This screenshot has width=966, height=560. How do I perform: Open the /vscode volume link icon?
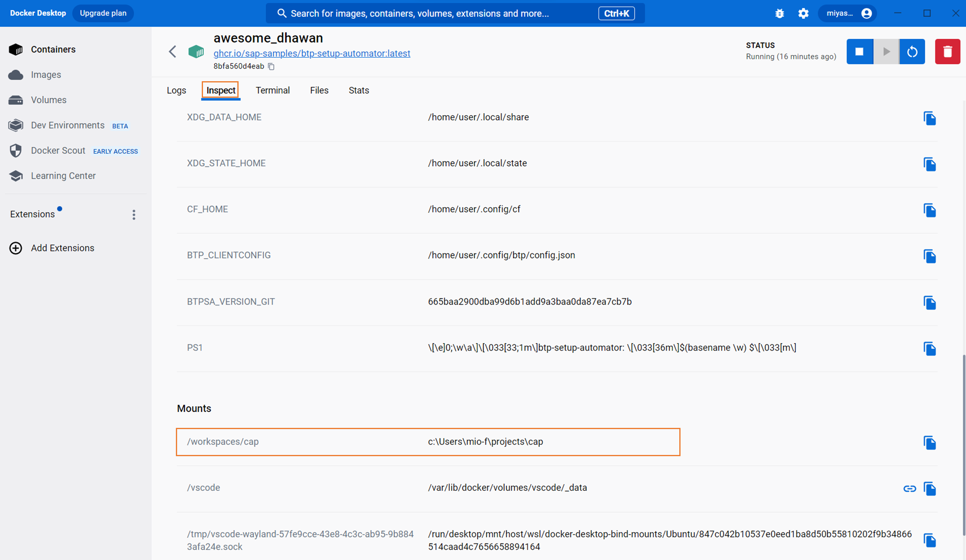pos(909,488)
